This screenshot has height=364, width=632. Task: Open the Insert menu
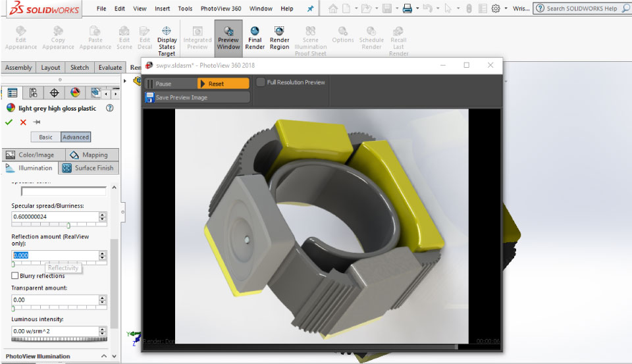pos(162,9)
